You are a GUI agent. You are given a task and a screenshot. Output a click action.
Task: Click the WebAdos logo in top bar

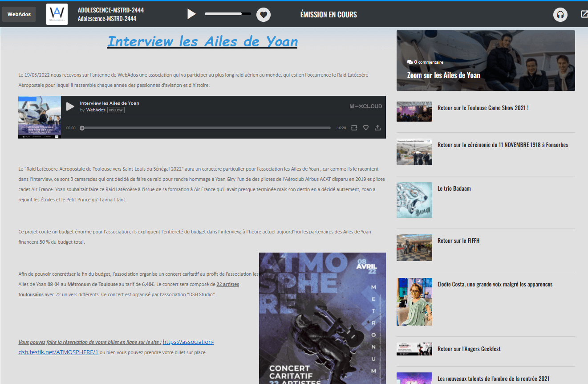[x=57, y=14]
